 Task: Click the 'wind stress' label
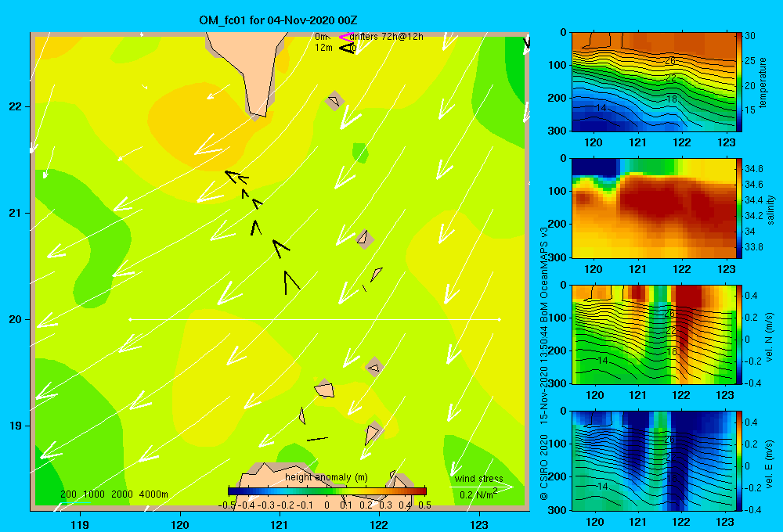pyautogui.click(x=478, y=479)
